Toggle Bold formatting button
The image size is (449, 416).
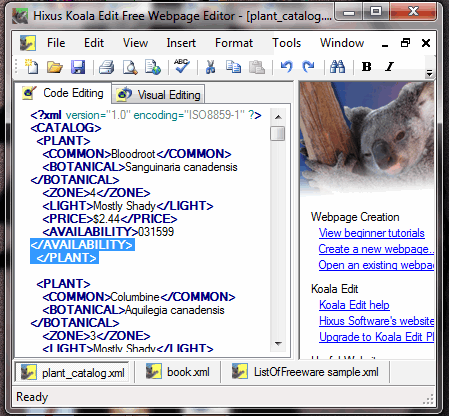tap(367, 67)
